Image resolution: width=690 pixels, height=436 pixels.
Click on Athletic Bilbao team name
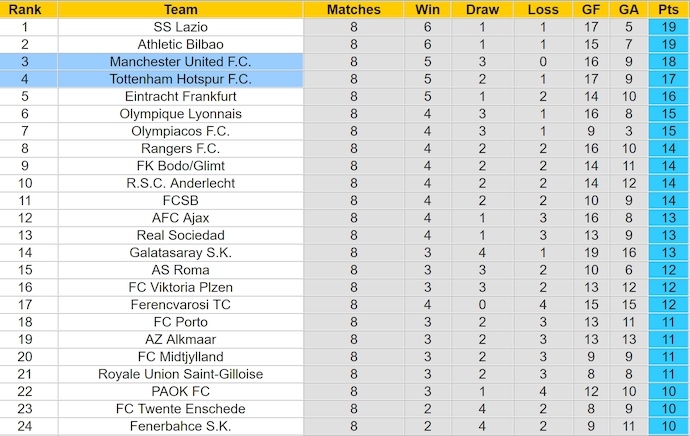(x=181, y=44)
